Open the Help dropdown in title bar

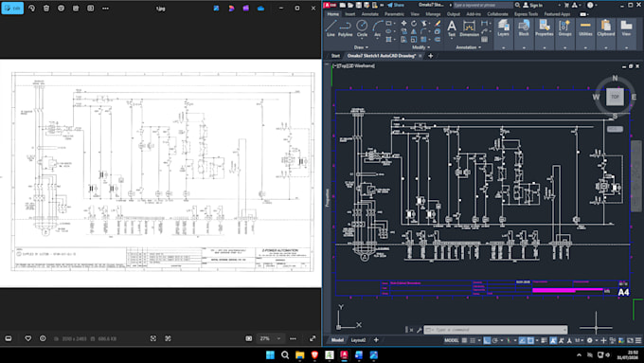pos(597,6)
